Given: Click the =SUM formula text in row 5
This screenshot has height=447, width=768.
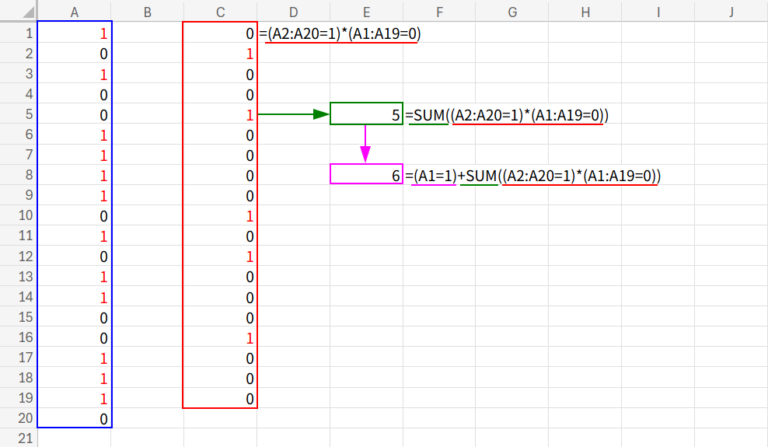Looking at the screenshot, I should coord(507,115).
